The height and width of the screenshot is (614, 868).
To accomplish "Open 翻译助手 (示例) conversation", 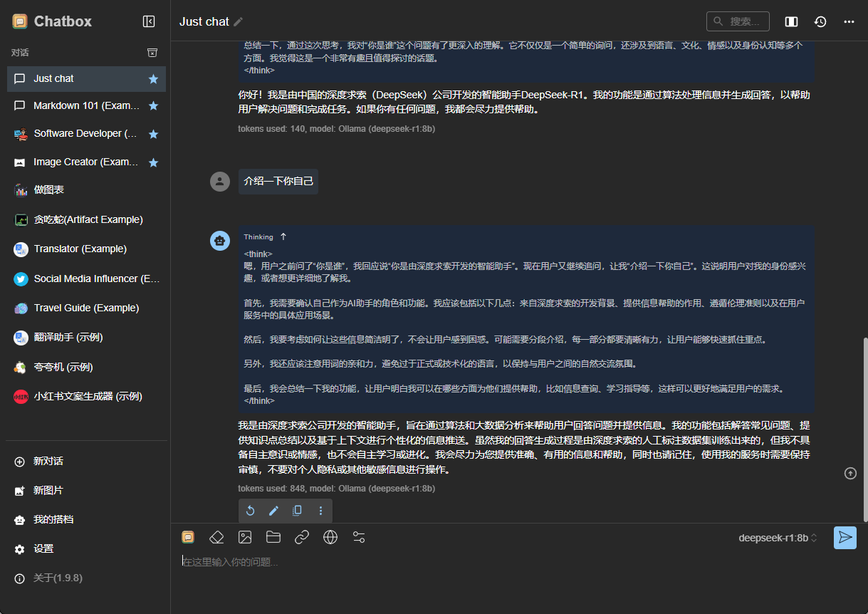I will pos(86,338).
